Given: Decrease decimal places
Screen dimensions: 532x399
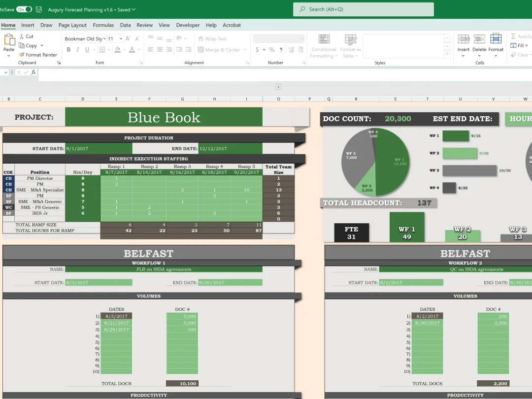Looking at the screenshot, I should tap(300, 50).
